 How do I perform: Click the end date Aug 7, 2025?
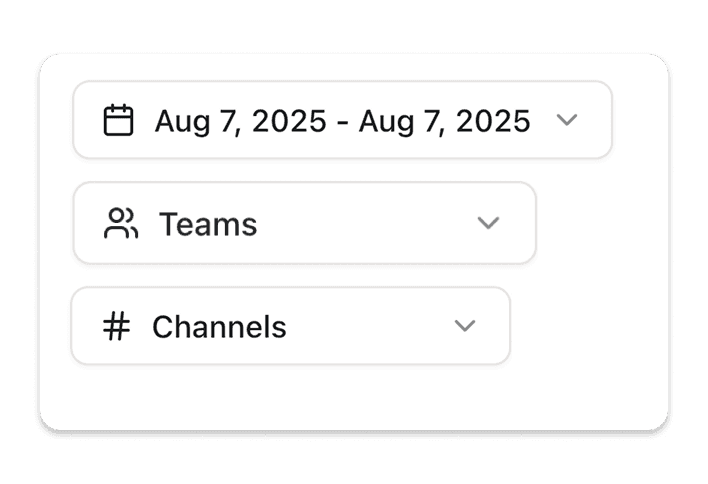[444, 121]
